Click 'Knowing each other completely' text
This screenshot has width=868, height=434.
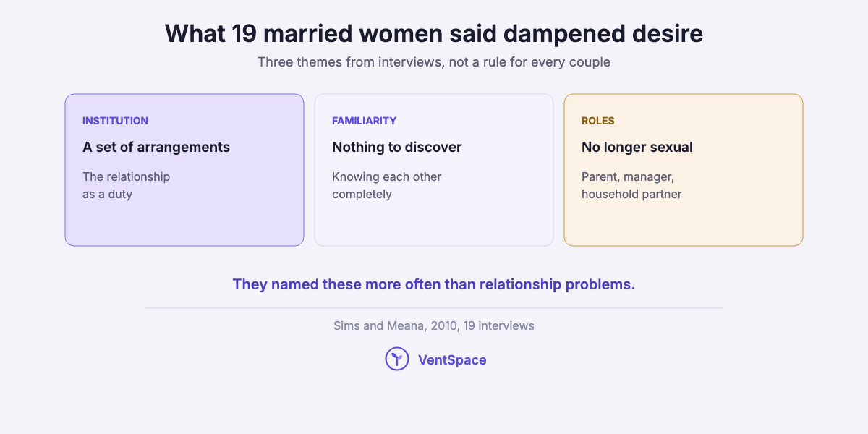pyautogui.click(x=387, y=185)
